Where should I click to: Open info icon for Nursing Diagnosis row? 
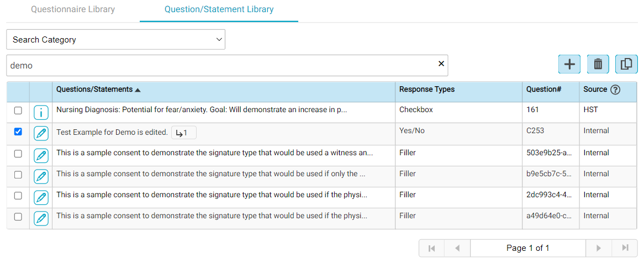41,113
